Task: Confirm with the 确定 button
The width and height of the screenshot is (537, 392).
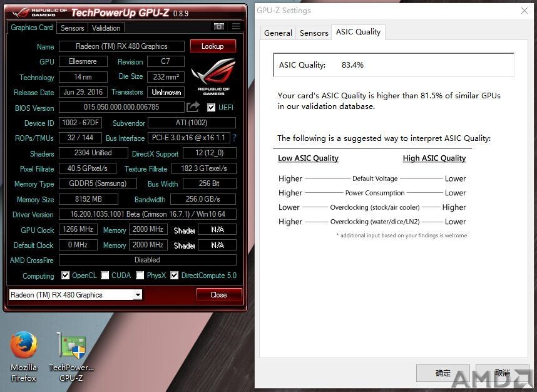Action: coord(443,373)
